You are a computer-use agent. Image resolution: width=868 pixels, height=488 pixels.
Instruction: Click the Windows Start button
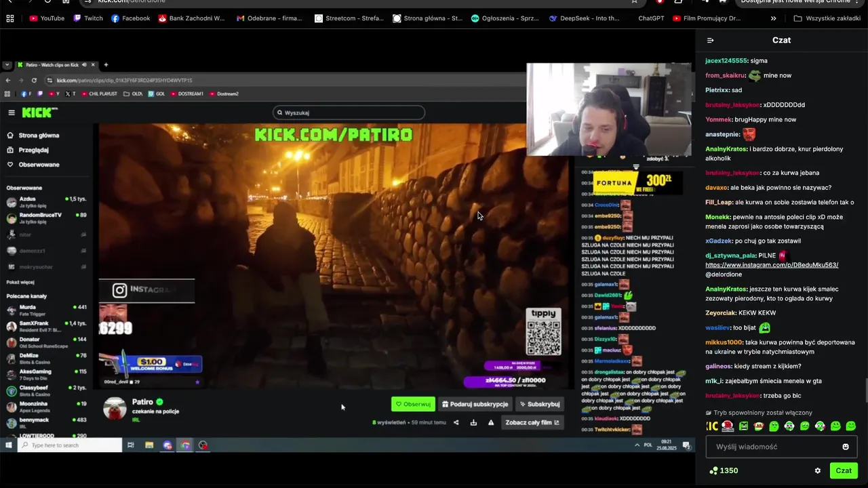point(8,445)
